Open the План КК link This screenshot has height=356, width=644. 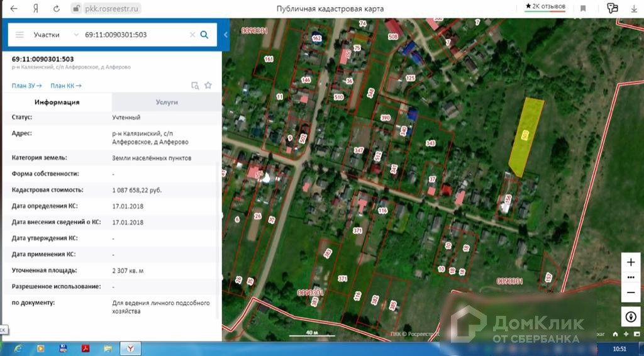tap(65, 86)
